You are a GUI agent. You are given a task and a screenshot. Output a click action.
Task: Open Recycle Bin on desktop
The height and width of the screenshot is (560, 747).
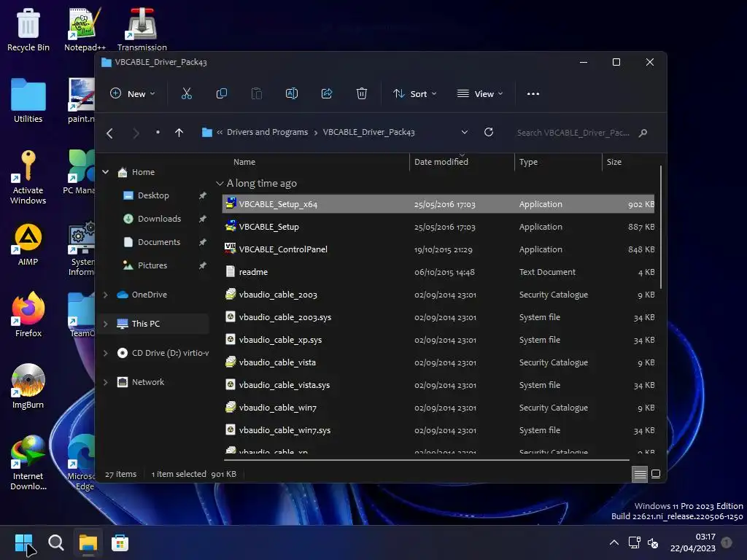(28, 29)
